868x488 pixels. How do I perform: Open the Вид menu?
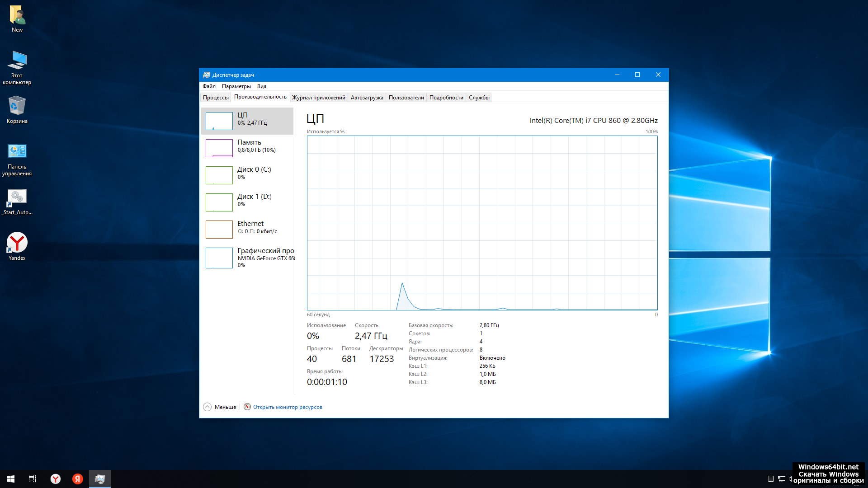point(262,86)
